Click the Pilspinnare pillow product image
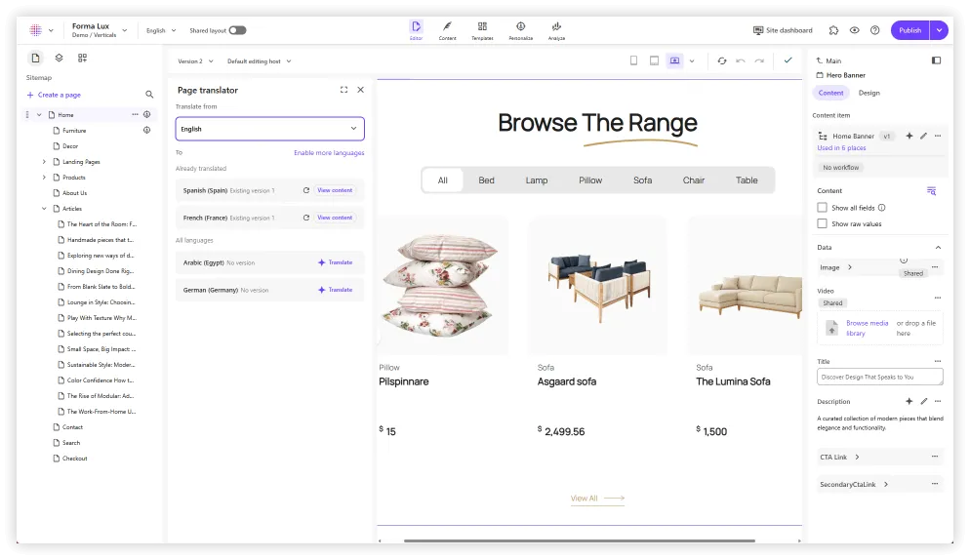This screenshot has height=560, width=970. pos(443,285)
